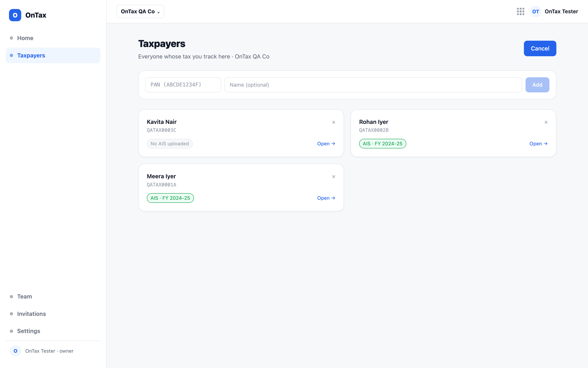
Task: Remove the Rohan Iyer taxpayer card
Action: [x=546, y=122]
